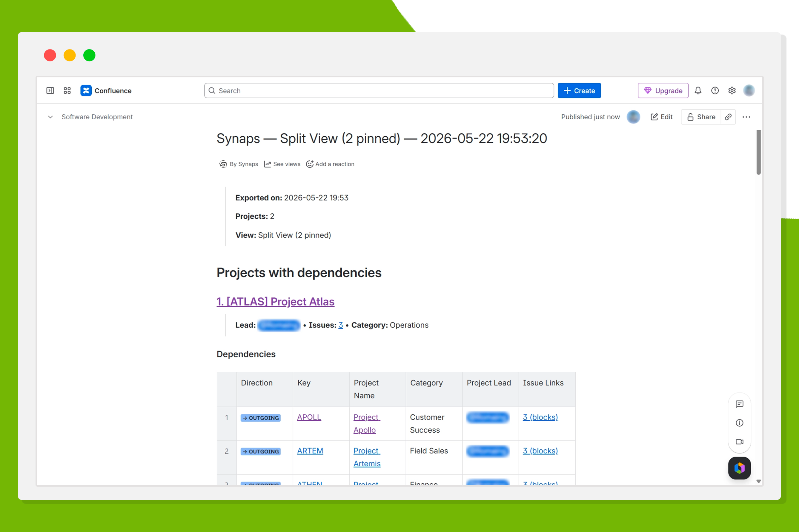Screen dimensions: 799x532
Task: Open the Issues 3 link
Action: click(340, 325)
